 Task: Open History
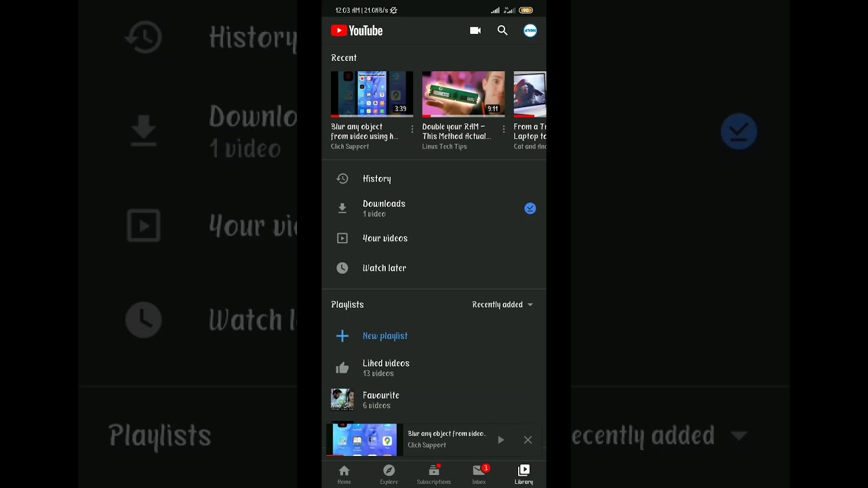tap(434, 179)
